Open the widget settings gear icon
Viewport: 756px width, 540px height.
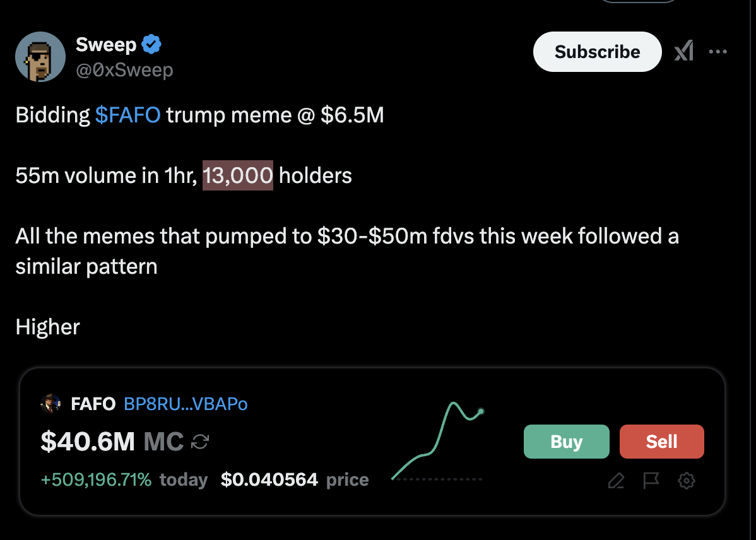pyautogui.click(x=687, y=481)
